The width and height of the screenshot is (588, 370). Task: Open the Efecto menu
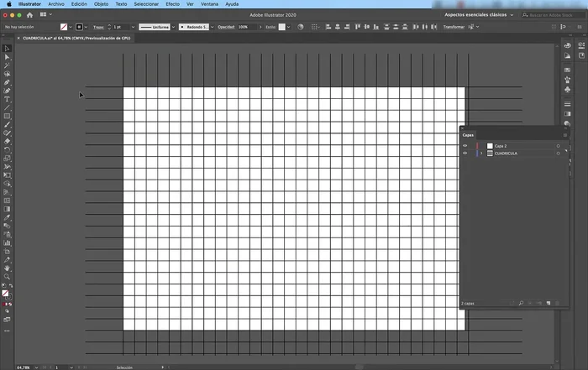coord(172,4)
